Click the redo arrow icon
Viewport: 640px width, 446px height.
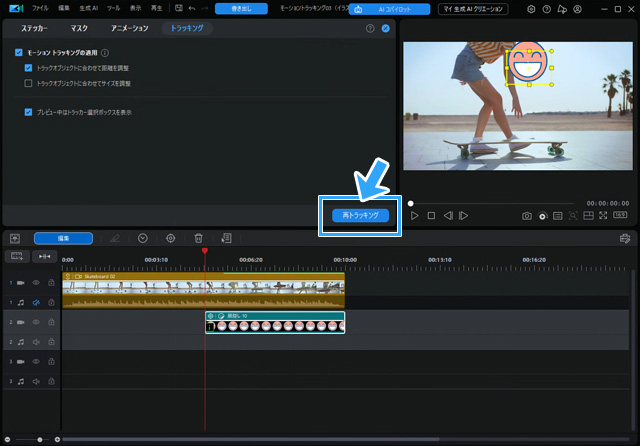(205, 8)
